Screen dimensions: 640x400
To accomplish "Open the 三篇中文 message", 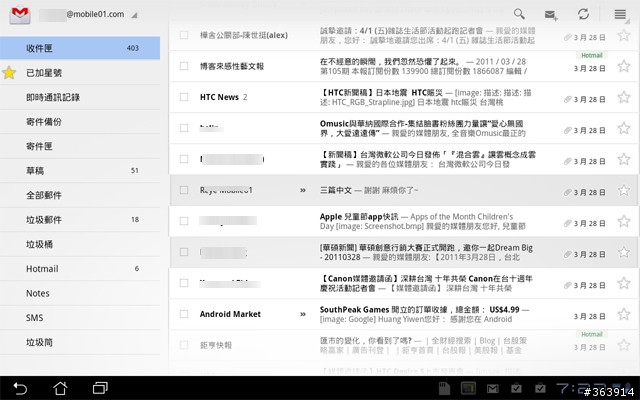I will coord(404,190).
